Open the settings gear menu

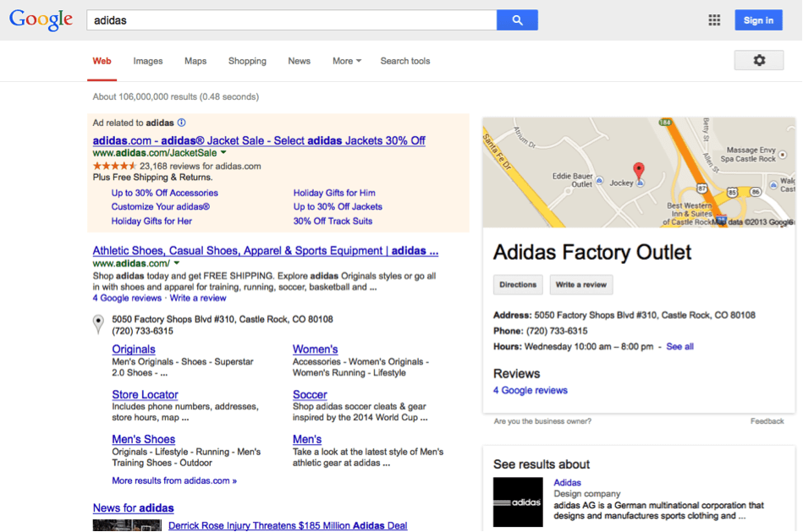(759, 60)
